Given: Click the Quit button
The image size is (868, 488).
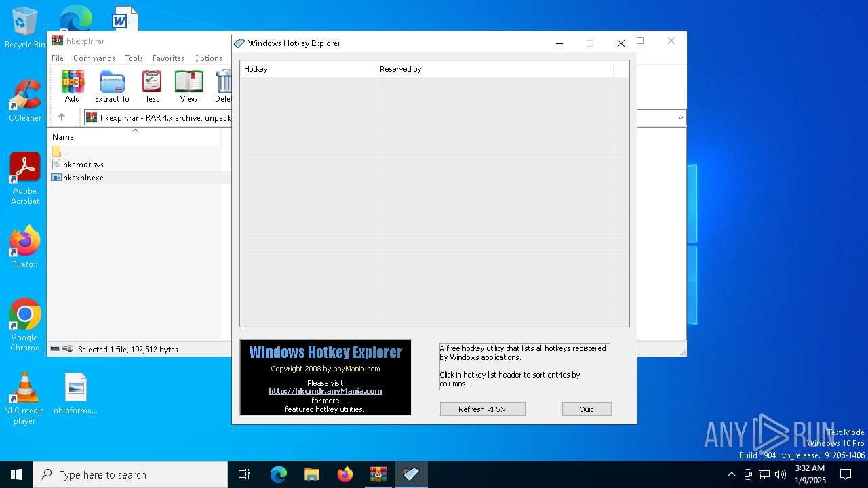Looking at the screenshot, I should click(587, 409).
